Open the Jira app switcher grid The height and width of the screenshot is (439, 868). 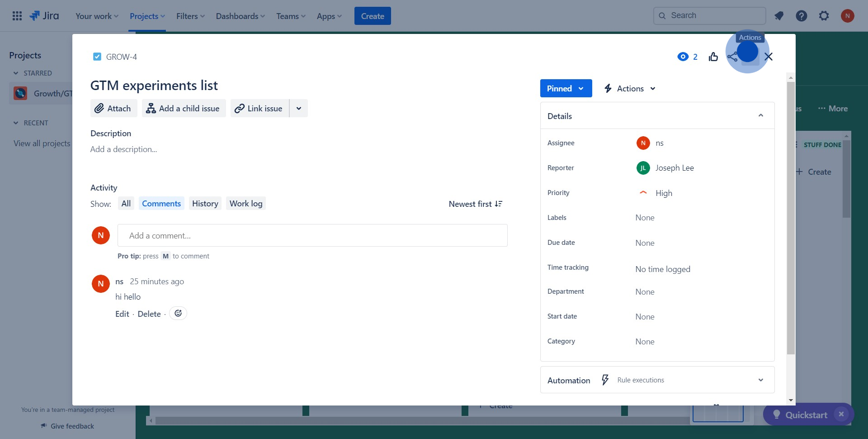(x=17, y=16)
